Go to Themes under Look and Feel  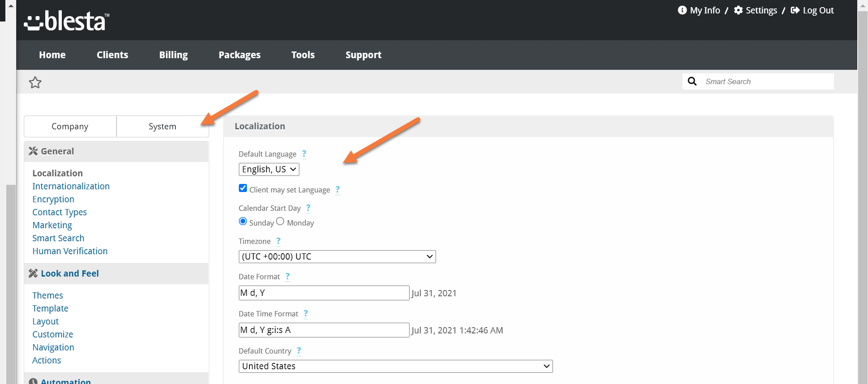48,295
